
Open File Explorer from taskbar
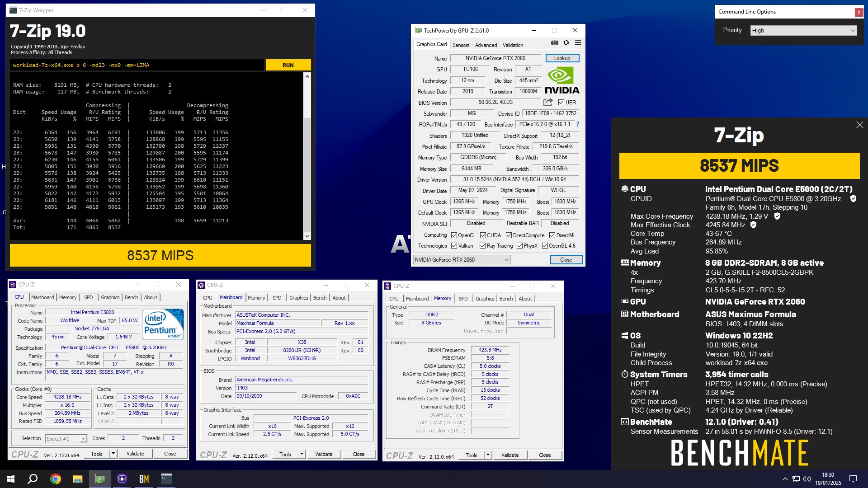click(x=77, y=479)
